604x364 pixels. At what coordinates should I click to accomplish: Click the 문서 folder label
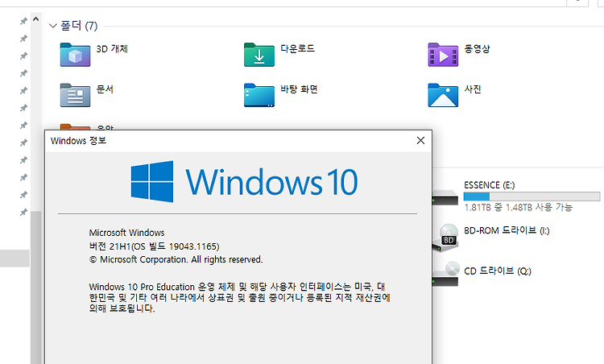click(105, 89)
